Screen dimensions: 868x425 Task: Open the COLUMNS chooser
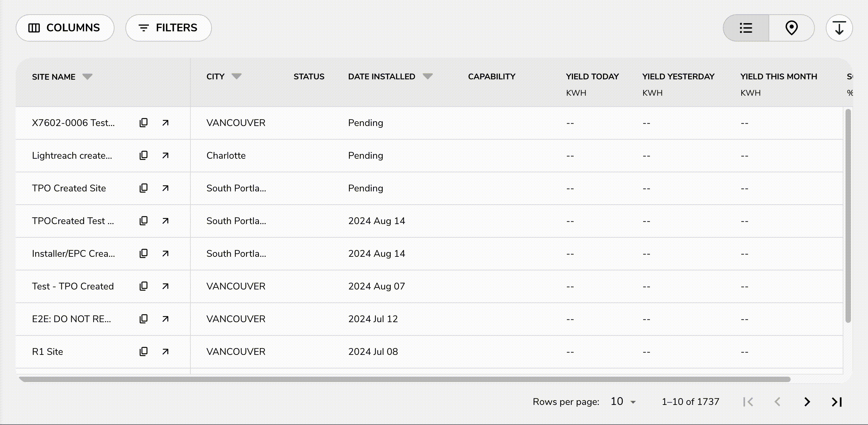point(65,28)
